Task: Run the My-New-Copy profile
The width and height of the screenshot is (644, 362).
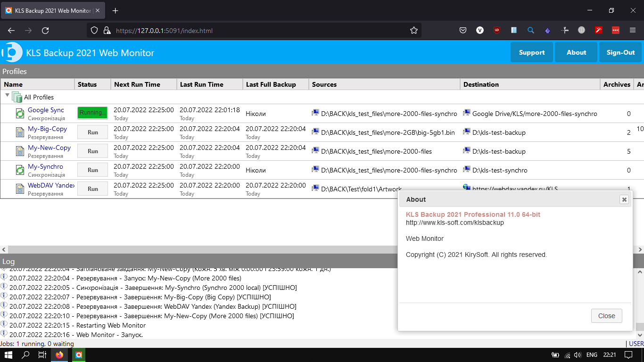Action: pyautogui.click(x=92, y=151)
